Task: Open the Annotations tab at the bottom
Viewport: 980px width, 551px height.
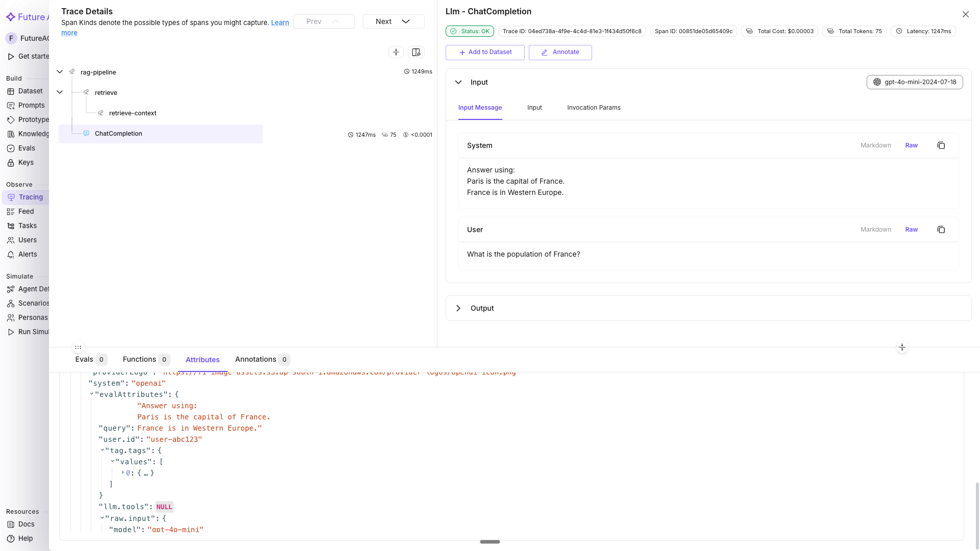Action: (255, 359)
